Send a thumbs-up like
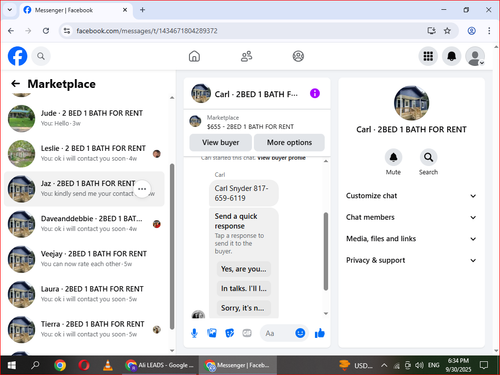This screenshot has height=375, width=500. pos(319,333)
